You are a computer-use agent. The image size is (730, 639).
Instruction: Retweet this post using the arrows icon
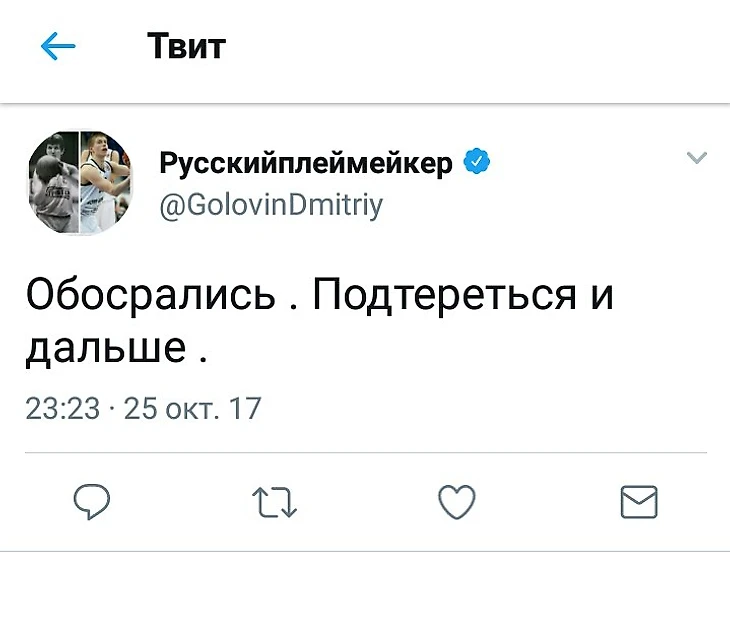pyautogui.click(x=274, y=502)
